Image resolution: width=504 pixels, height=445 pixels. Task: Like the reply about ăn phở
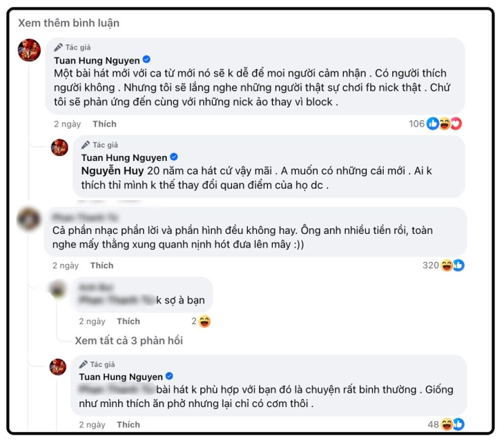coord(128,425)
